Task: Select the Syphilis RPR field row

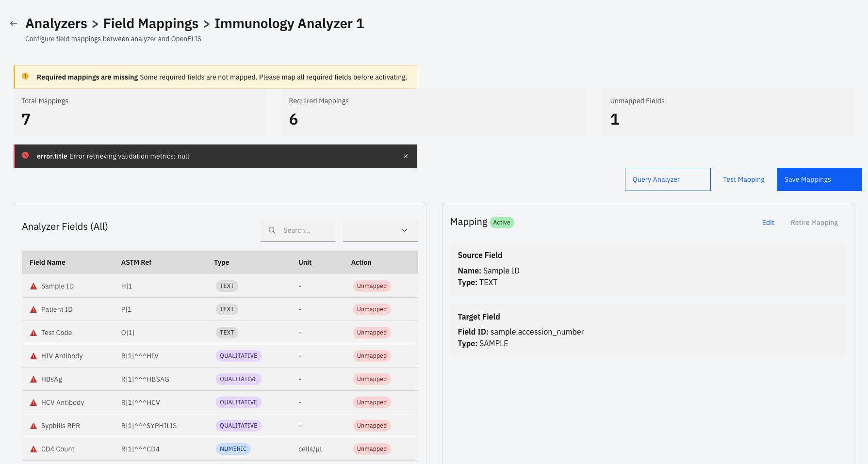Action: (220, 426)
